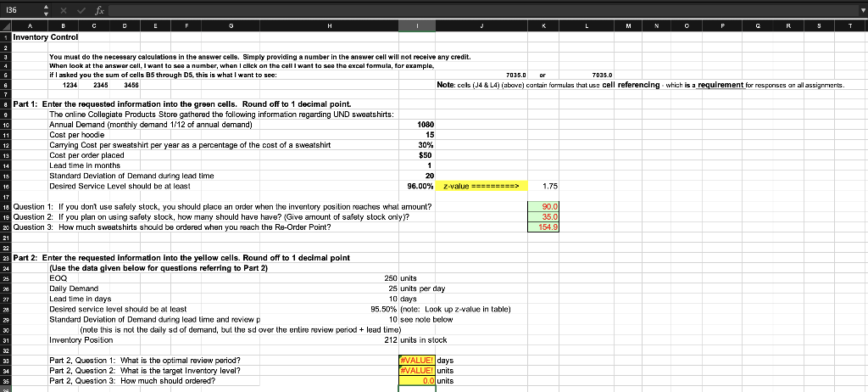Viewport: 868px width, 392px height.
Task: Click the 'Question 1: If you dont use safety stock' text
Action: (x=222, y=207)
